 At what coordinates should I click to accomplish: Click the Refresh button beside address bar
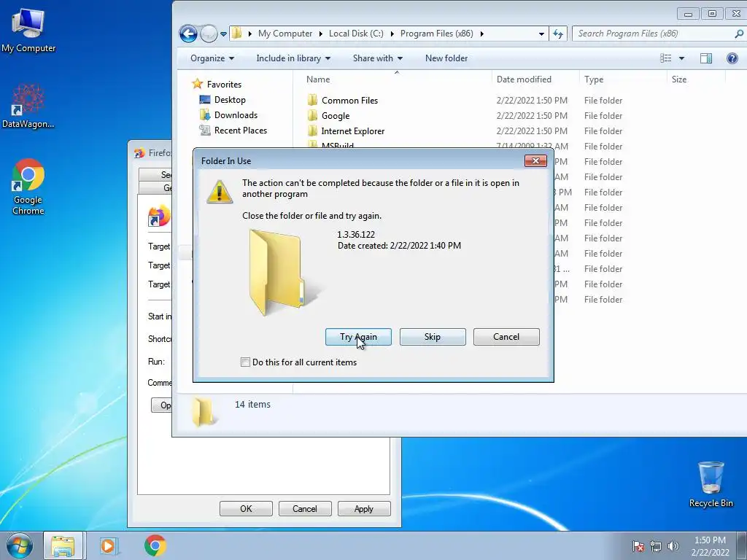coord(558,34)
